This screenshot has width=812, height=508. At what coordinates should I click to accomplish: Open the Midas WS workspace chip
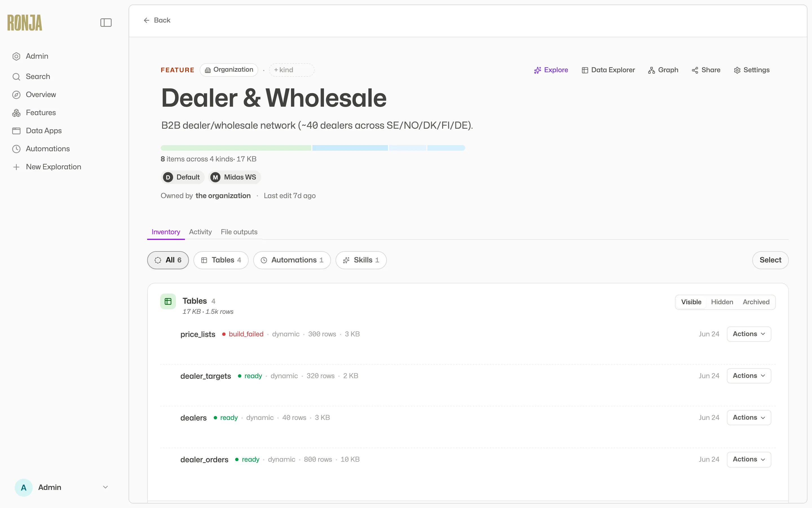pyautogui.click(x=235, y=178)
